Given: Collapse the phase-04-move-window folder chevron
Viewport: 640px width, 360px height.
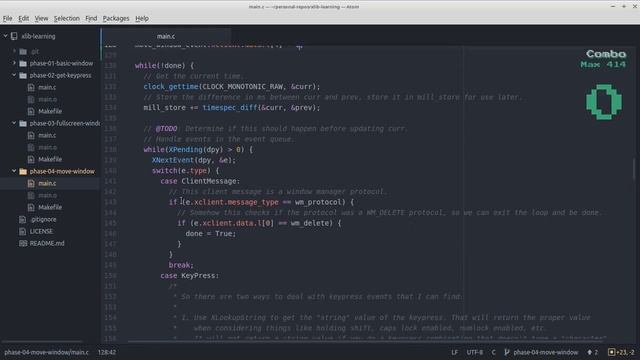Looking at the screenshot, I should (x=14, y=171).
